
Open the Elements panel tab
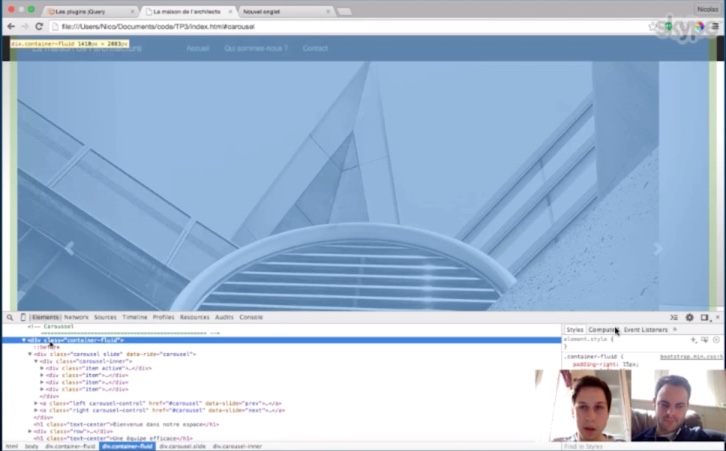(x=45, y=317)
